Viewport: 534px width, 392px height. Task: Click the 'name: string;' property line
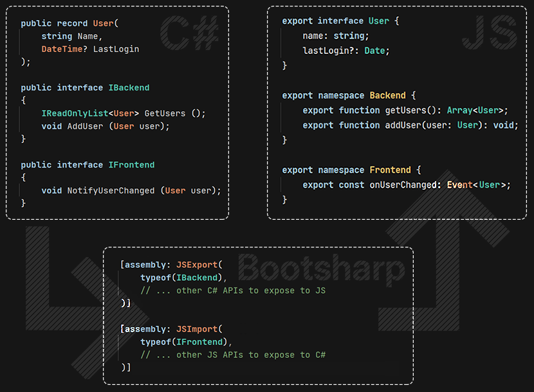click(x=336, y=36)
